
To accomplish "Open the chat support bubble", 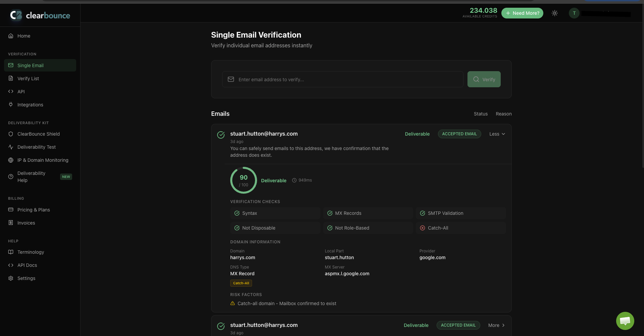I will click(625, 321).
